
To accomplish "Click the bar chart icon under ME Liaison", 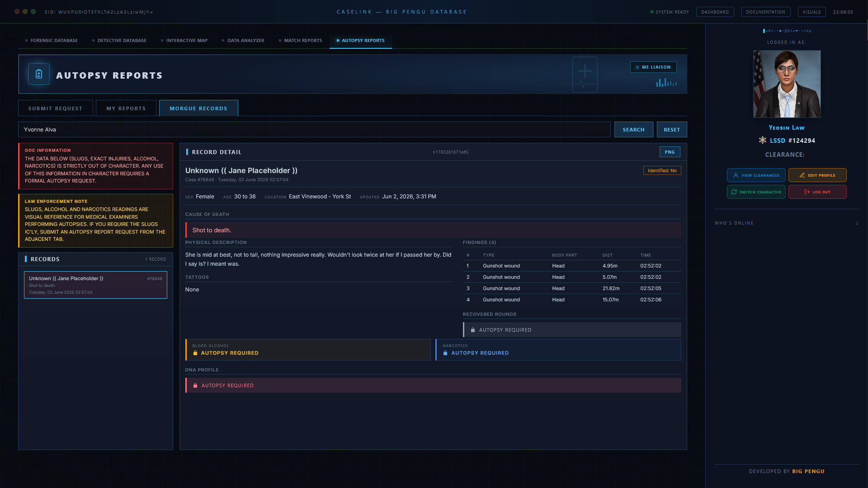I will (666, 82).
